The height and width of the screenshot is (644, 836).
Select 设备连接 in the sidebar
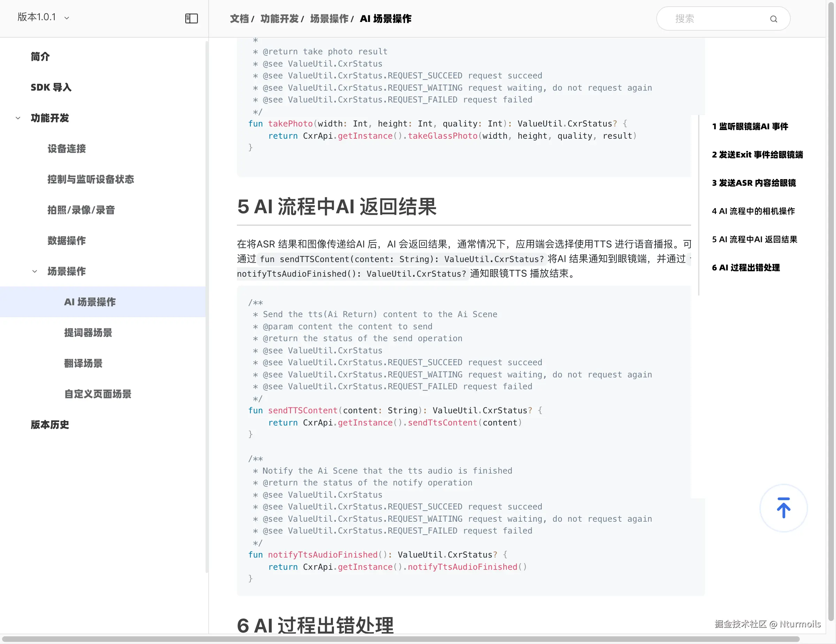coord(67,148)
